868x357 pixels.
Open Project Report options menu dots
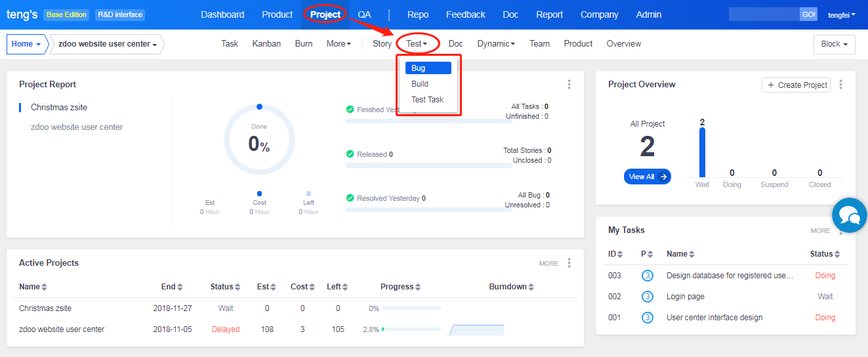click(x=569, y=85)
